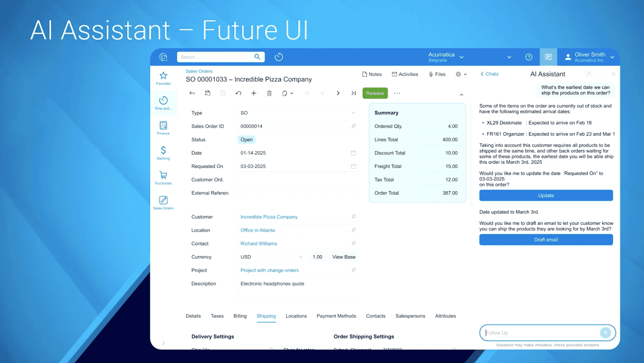This screenshot has height=363, width=644.
Task: Click the undo arrow in toolbar
Action: [x=238, y=94]
